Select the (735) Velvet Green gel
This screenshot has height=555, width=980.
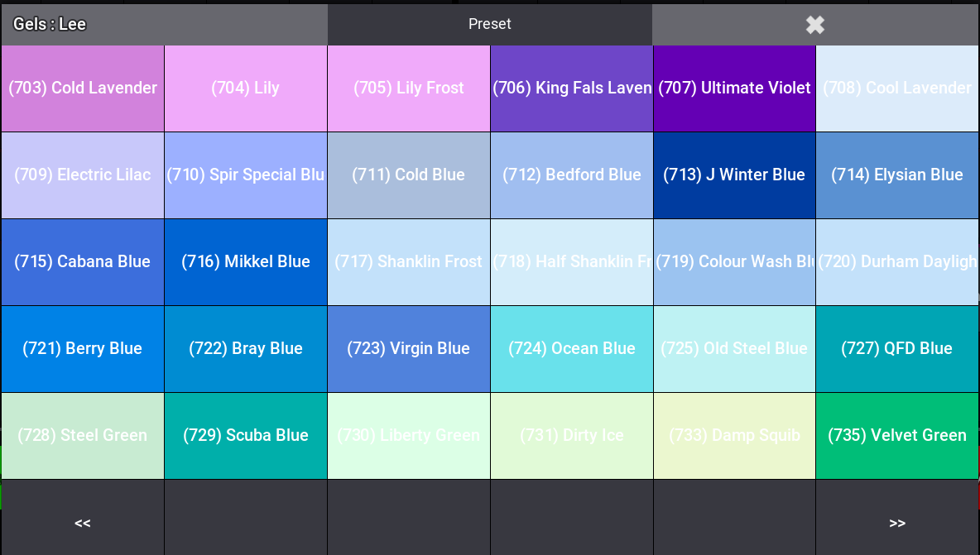(897, 436)
